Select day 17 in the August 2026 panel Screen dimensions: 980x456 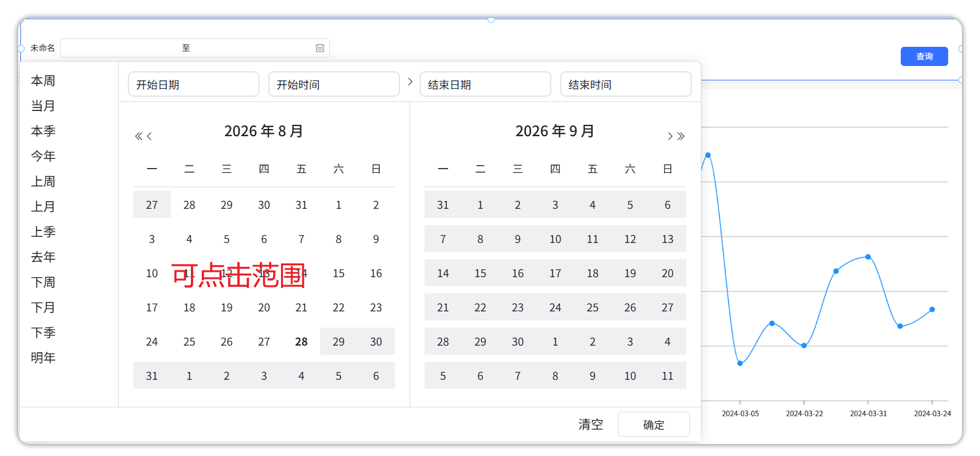(x=152, y=307)
